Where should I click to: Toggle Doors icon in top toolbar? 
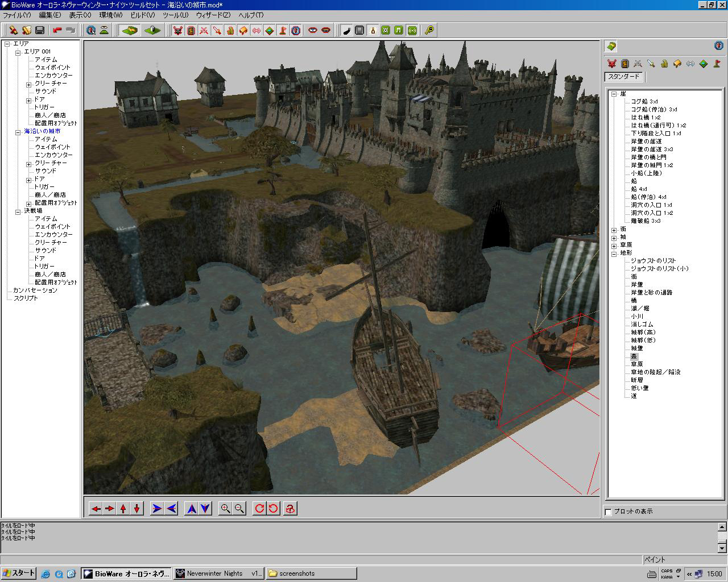point(191,30)
